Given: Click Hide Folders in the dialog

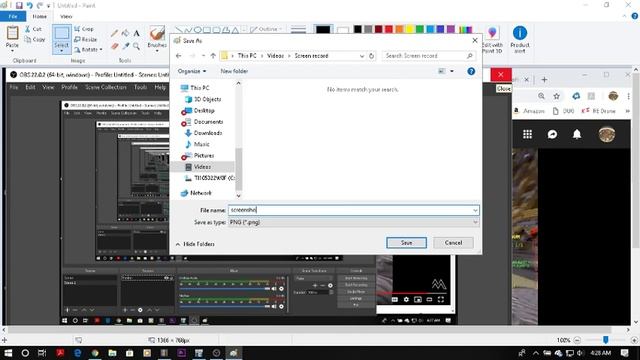Looking at the screenshot, I should click(195, 244).
